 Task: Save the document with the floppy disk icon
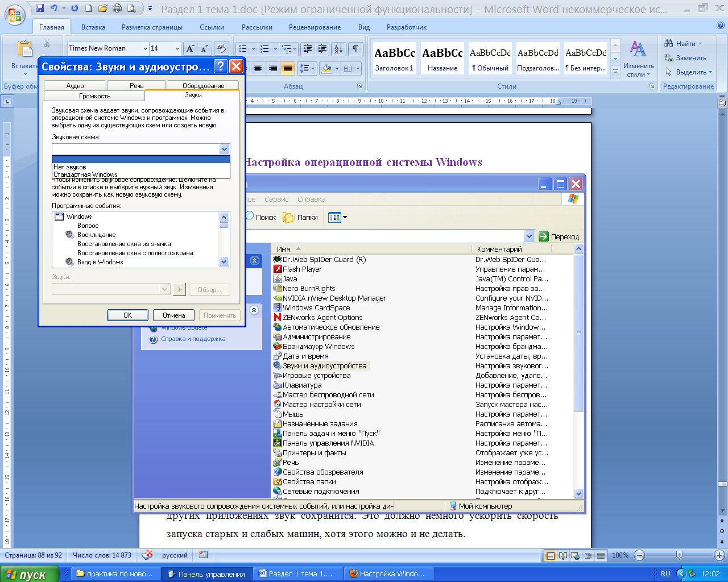click(x=40, y=9)
